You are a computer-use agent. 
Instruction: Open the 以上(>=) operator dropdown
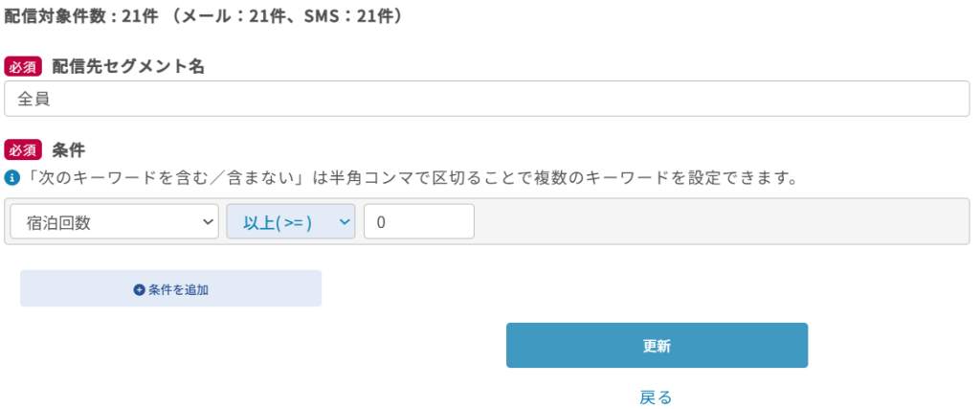290,222
